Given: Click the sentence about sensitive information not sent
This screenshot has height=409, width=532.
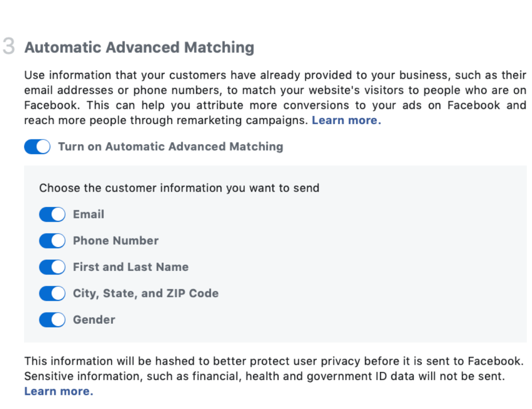Looking at the screenshot, I should [x=264, y=376].
